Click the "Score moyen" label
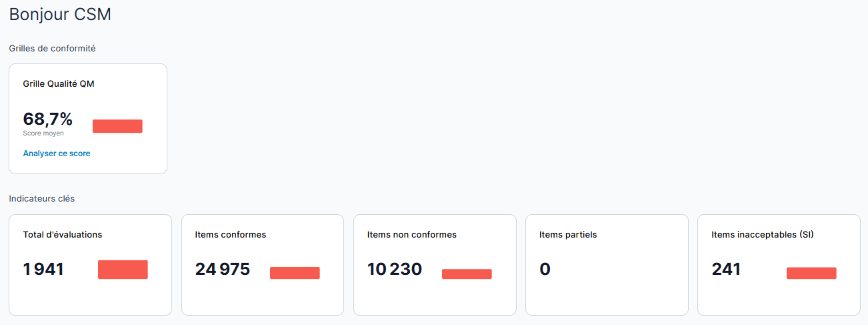 point(43,133)
